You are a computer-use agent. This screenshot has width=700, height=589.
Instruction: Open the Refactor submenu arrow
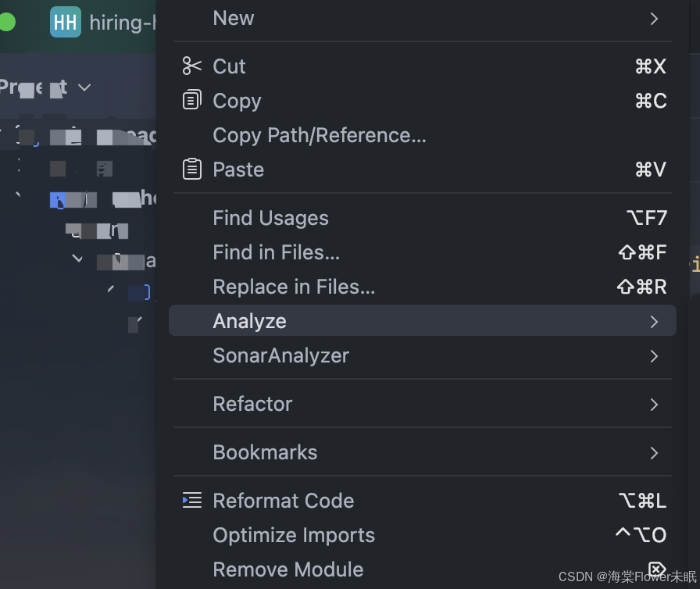tap(654, 405)
